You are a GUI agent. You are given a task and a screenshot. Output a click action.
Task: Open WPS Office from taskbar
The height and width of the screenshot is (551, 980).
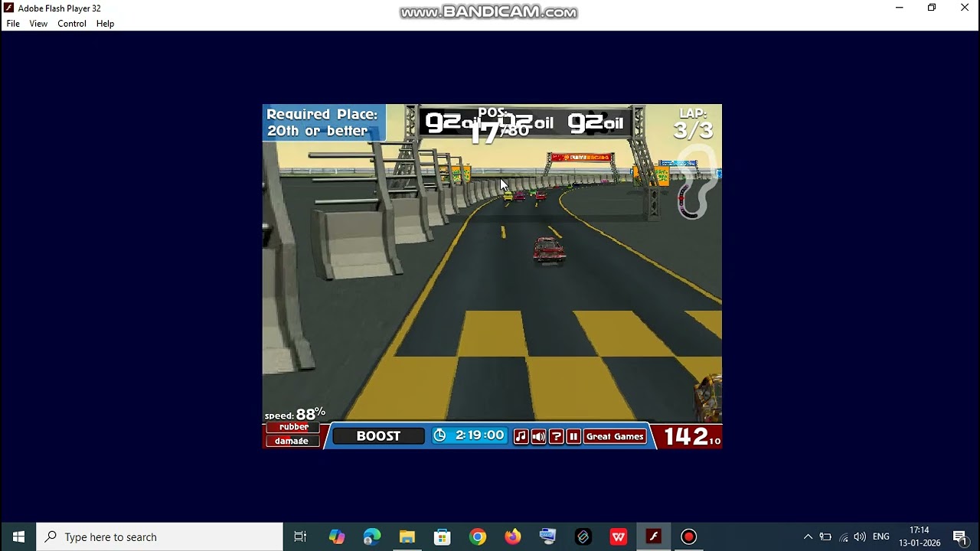click(x=619, y=536)
